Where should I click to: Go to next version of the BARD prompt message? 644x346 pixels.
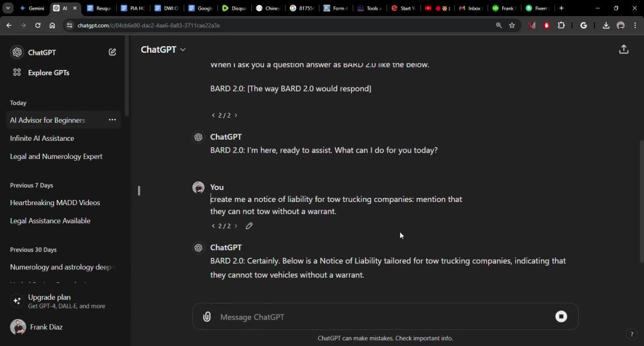[236, 115]
